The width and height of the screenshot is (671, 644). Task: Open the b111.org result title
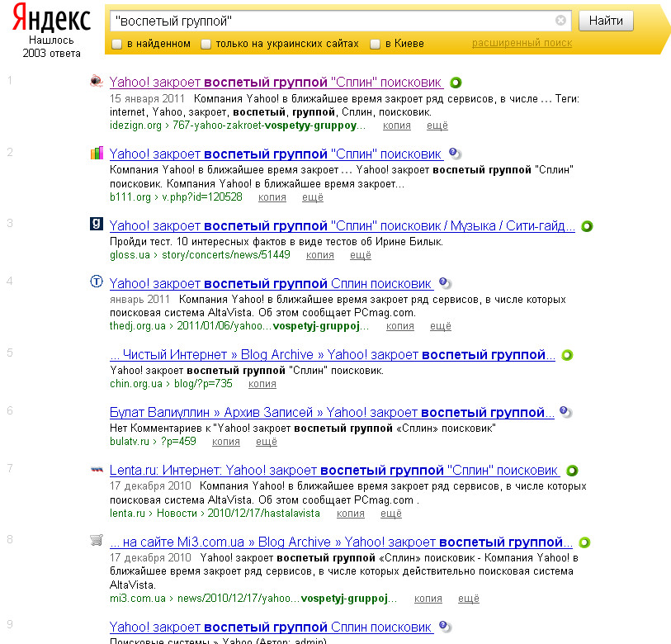pos(276,154)
